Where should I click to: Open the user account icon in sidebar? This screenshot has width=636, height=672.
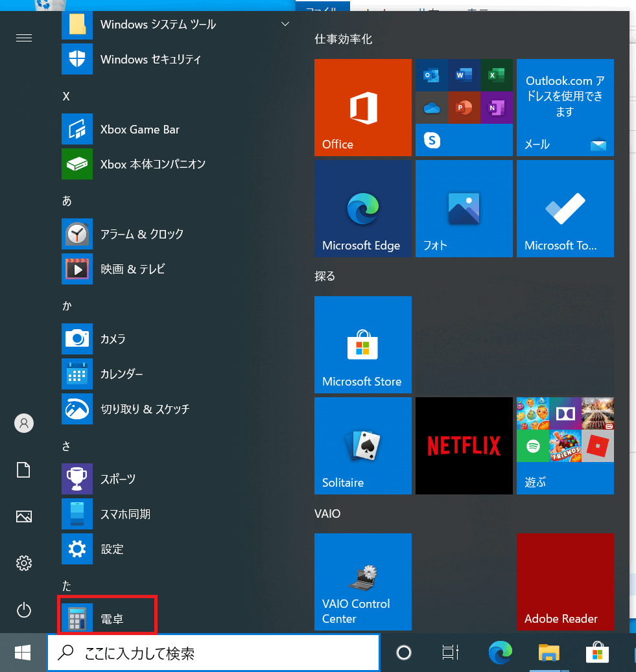tap(24, 423)
